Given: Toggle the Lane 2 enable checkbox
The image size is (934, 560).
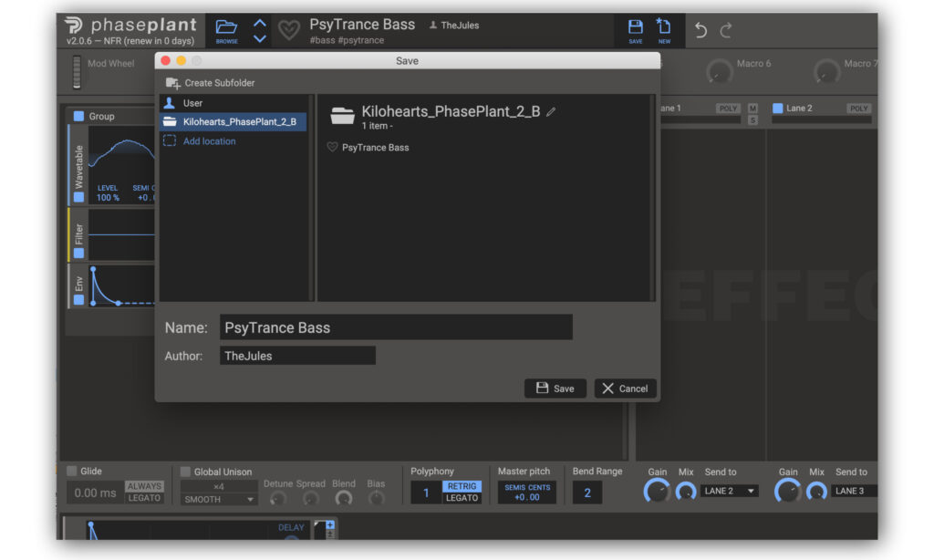Looking at the screenshot, I should (777, 108).
